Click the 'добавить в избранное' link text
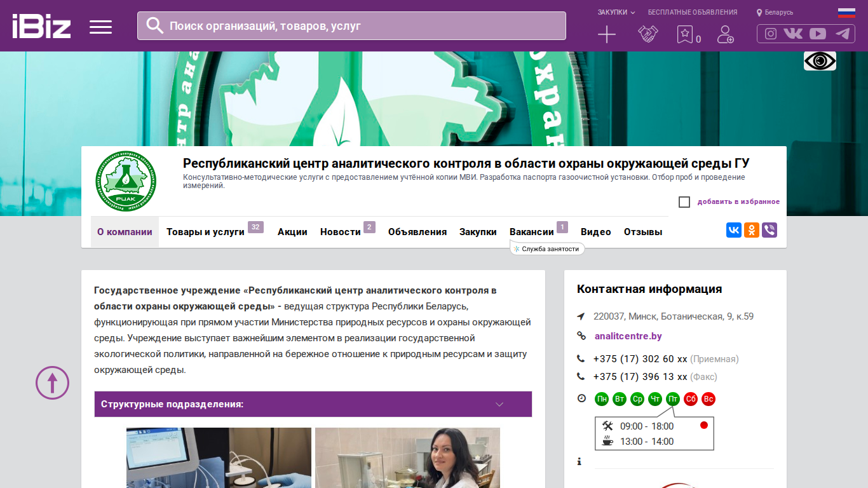868x488 pixels. pyautogui.click(x=738, y=202)
